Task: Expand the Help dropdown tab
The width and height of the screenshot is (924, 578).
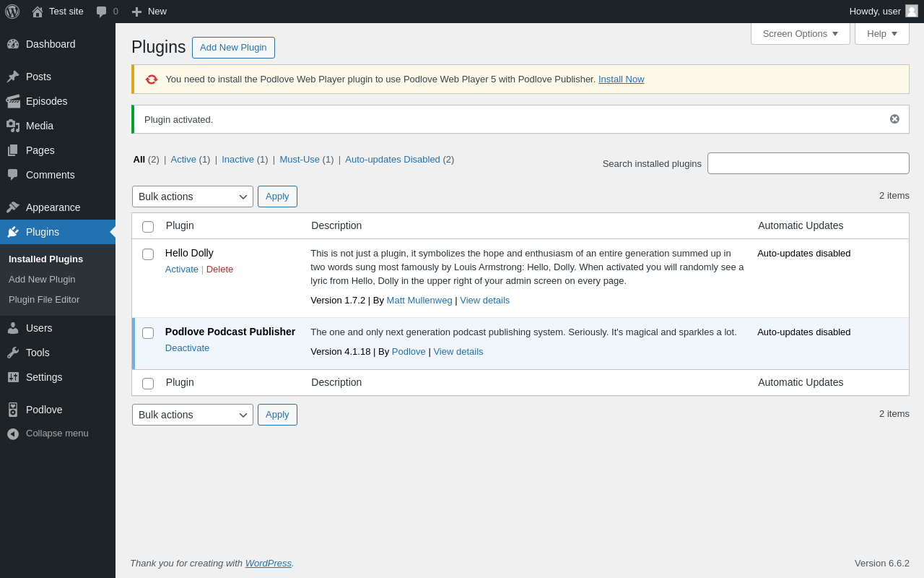Action: 881,33
